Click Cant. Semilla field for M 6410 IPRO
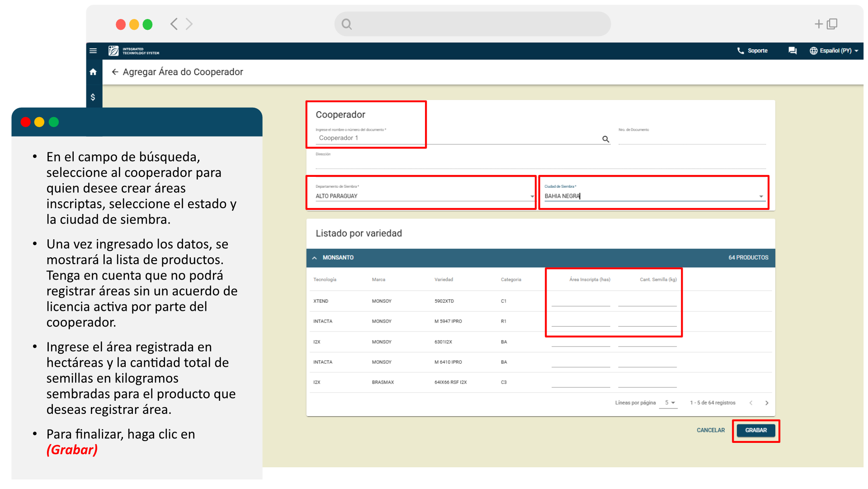This screenshot has height=489, width=868. (647, 362)
